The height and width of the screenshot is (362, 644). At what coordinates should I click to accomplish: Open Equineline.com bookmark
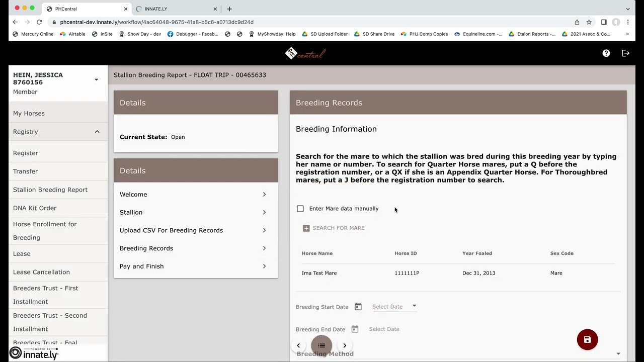click(x=478, y=34)
